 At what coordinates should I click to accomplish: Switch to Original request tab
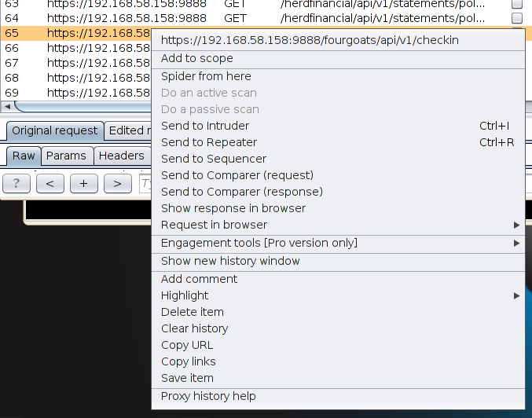[x=55, y=130]
